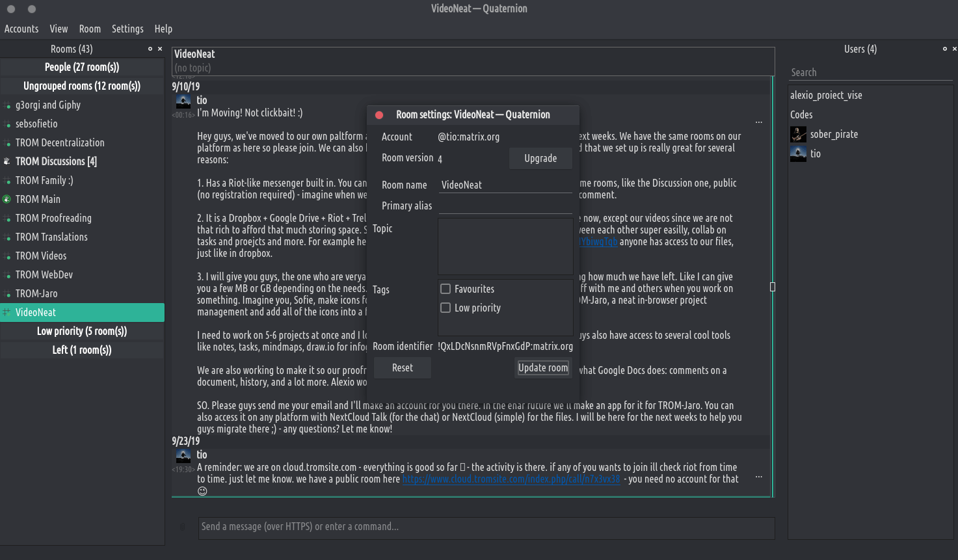Tick the Low priority tag checkbox
958x560 pixels.
pyautogui.click(x=446, y=308)
